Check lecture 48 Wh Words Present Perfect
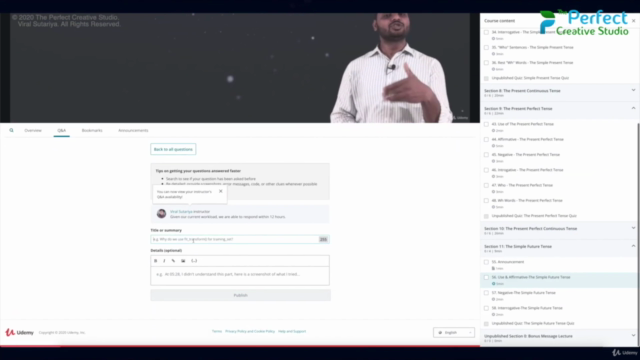Viewport: 640px width, 360px height. (486, 201)
